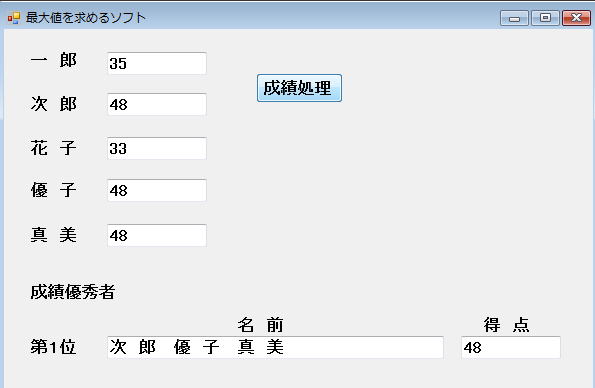Click the 花子 name label
595x388 pixels.
[x=54, y=148]
